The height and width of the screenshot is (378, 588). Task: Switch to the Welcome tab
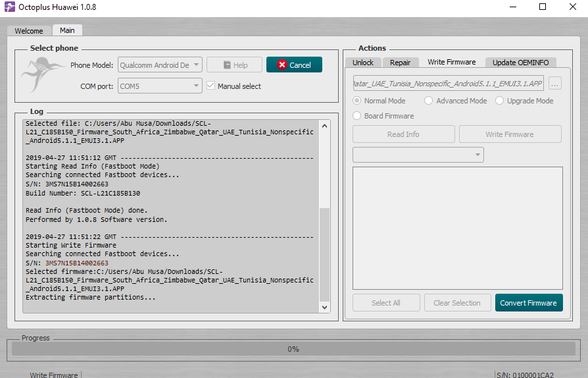click(29, 31)
